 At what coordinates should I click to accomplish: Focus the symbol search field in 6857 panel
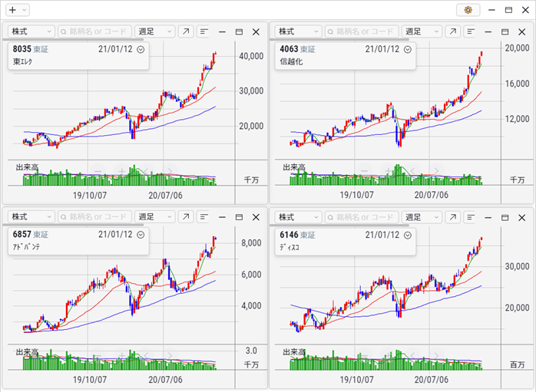(94, 217)
